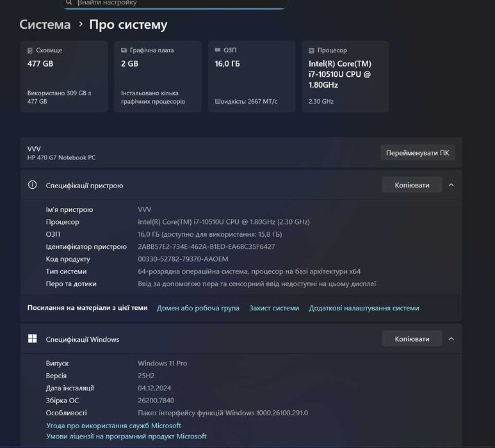Open Умови ліцензії на програмний продукт Microsoft
Screen dimensions: 495x448
point(126,436)
